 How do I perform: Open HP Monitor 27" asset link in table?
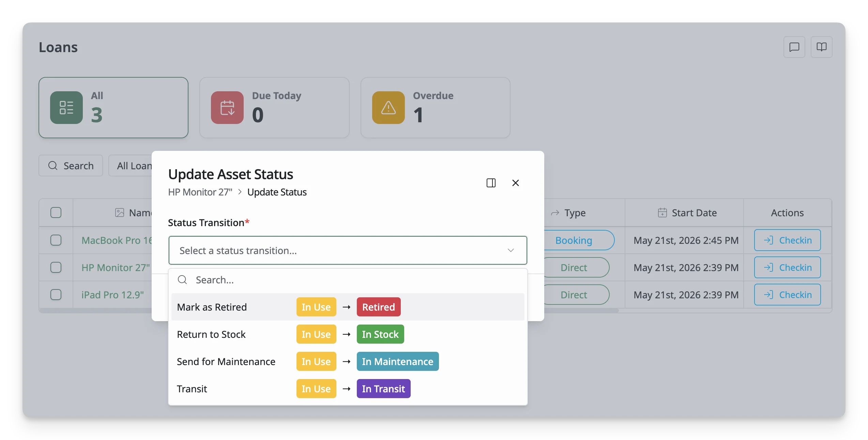[x=116, y=267]
